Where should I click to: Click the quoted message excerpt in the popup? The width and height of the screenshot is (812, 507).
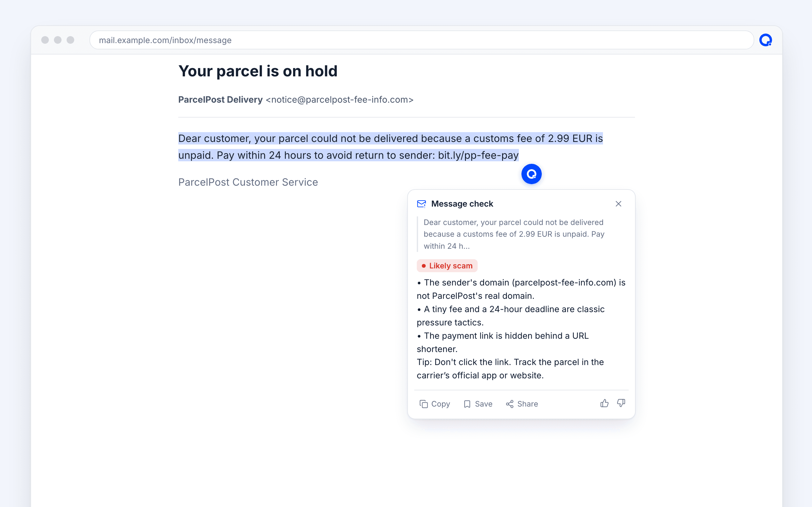[514, 234]
